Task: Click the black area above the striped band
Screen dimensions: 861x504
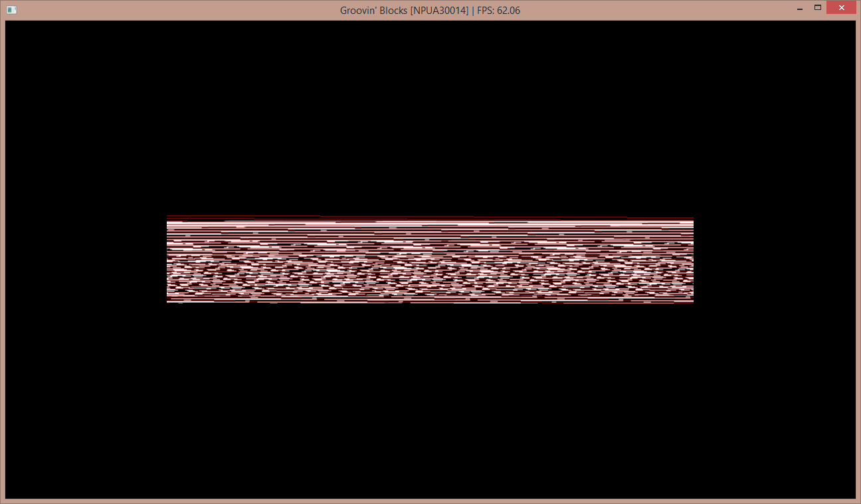Action: tap(430, 120)
